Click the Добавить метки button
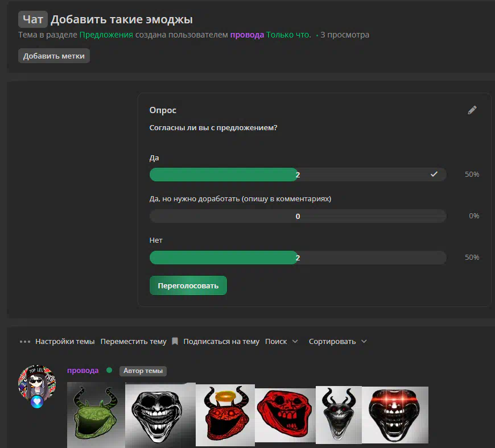 54,56
